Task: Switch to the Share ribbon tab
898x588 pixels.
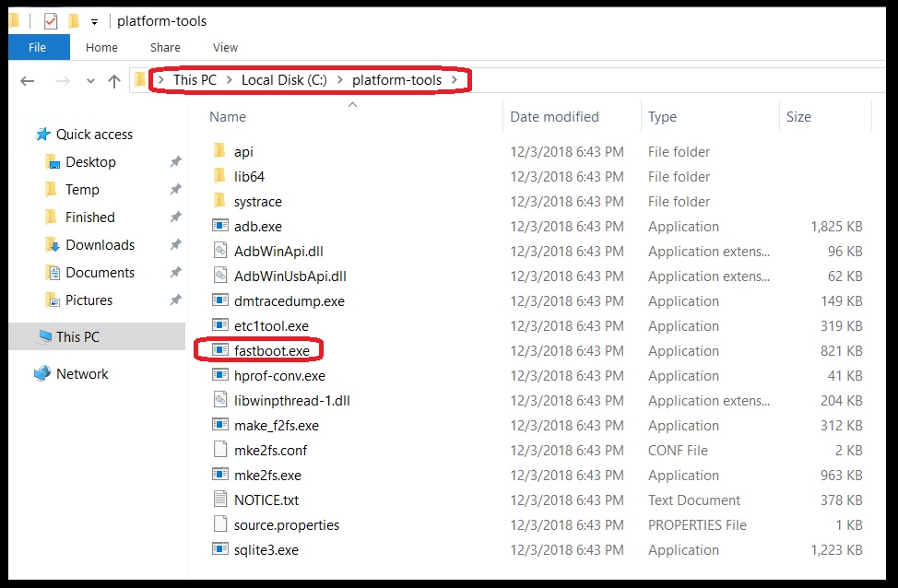Action: (x=165, y=48)
